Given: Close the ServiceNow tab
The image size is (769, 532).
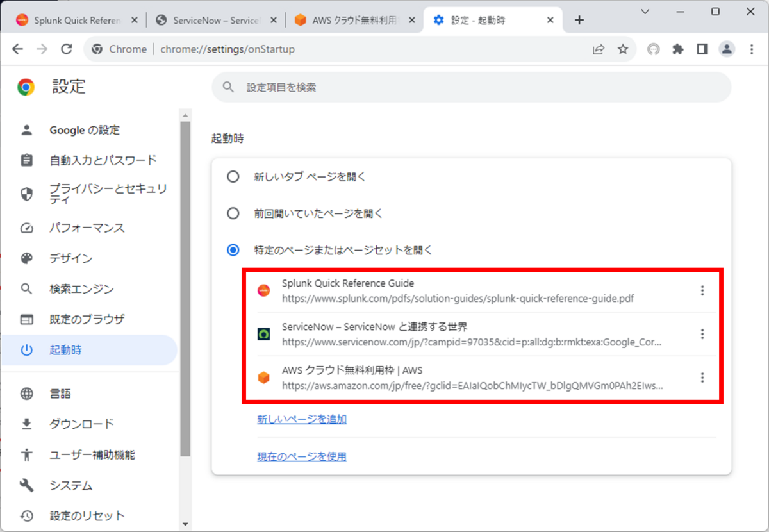Looking at the screenshot, I should [273, 20].
